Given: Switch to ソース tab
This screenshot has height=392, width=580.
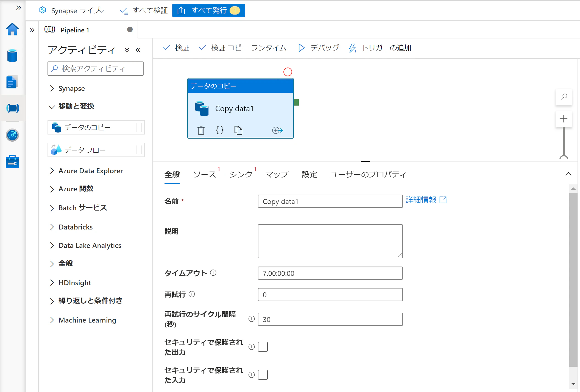Looking at the screenshot, I should tap(205, 175).
